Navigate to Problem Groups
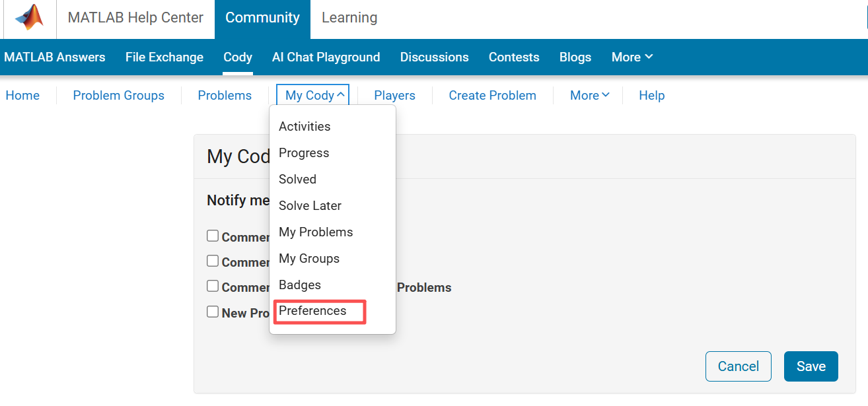The width and height of the screenshot is (868, 406). point(118,96)
